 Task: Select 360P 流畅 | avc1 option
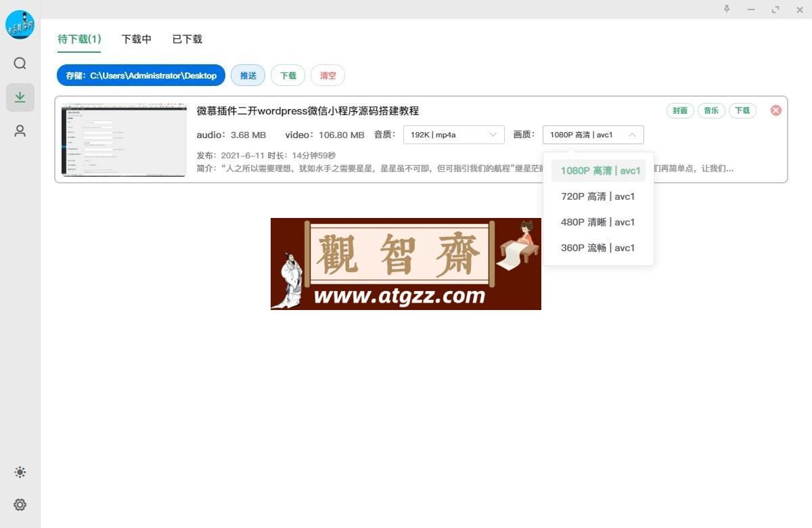599,248
